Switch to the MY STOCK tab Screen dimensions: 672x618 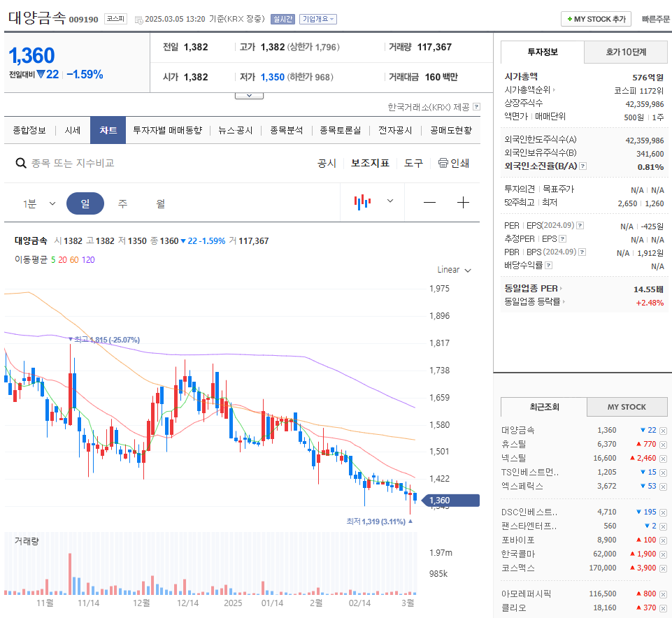coord(627,407)
